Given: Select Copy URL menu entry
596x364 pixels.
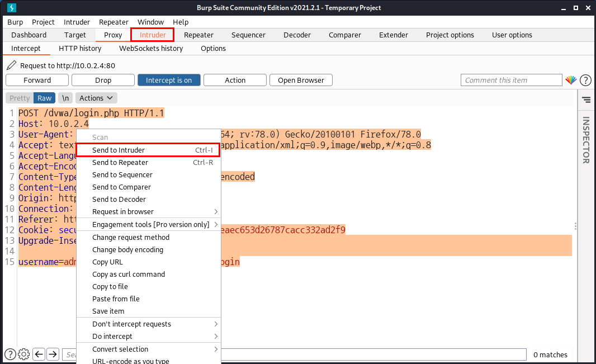Looking at the screenshot, I should coord(149,262).
